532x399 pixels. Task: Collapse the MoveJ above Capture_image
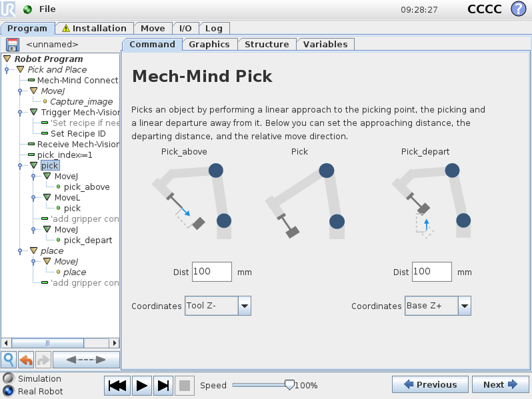click(33, 91)
